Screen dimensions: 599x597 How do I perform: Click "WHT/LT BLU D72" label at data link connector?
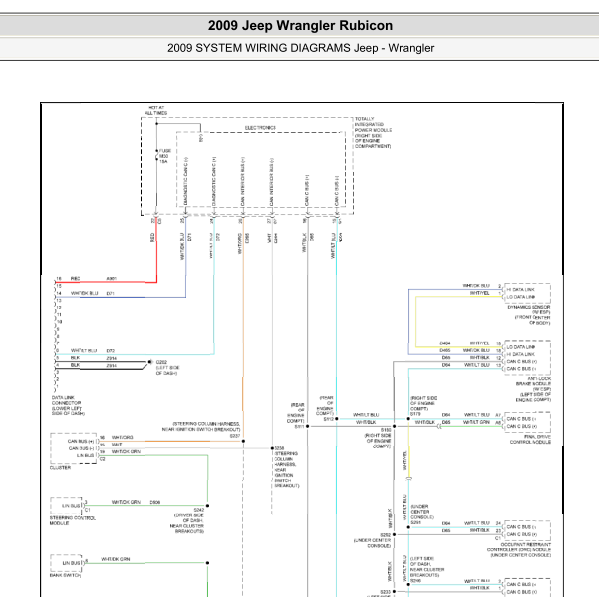(x=93, y=350)
